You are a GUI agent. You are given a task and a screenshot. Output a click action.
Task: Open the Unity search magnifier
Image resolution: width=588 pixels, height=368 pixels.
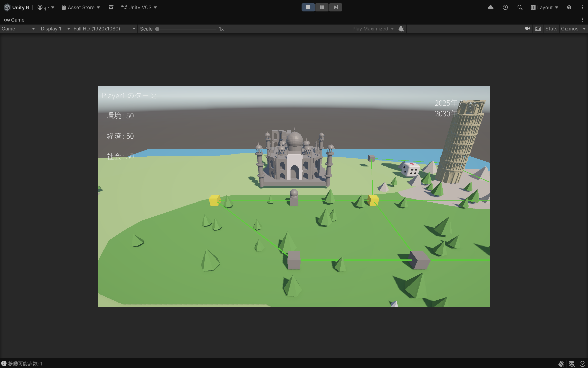[520, 7]
